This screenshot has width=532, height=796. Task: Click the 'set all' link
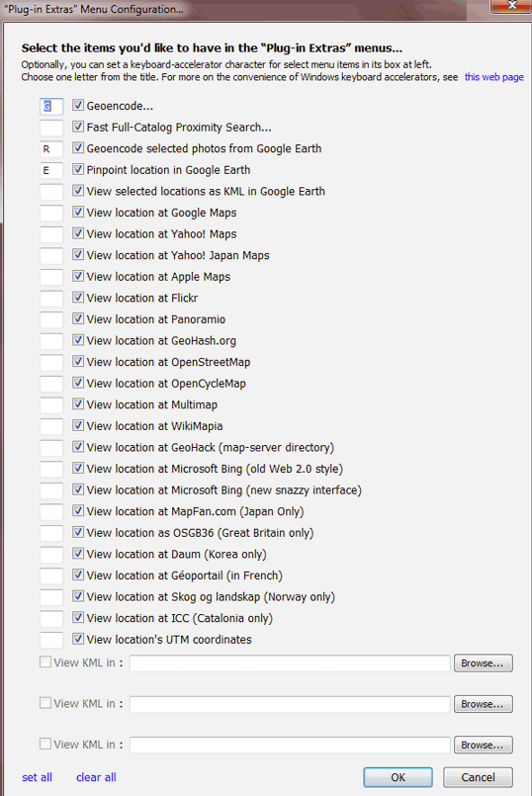[37, 777]
